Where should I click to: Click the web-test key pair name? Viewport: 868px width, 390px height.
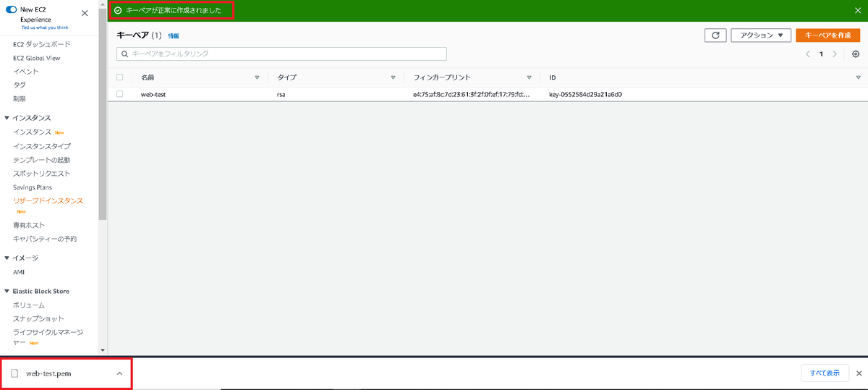(153, 94)
